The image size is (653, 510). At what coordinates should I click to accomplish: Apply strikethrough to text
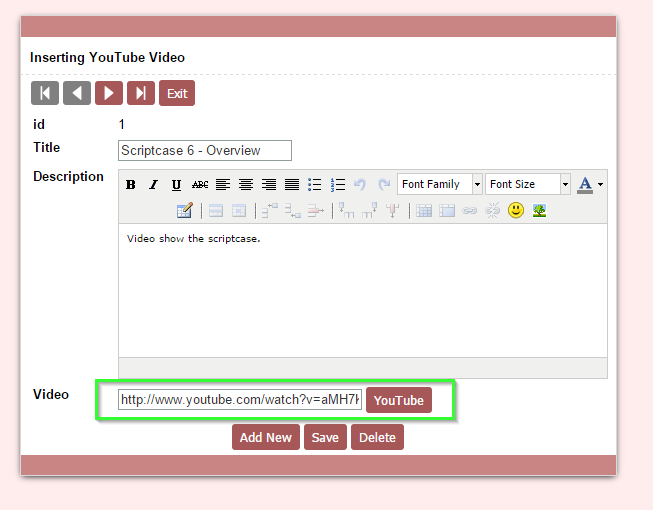(x=200, y=185)
